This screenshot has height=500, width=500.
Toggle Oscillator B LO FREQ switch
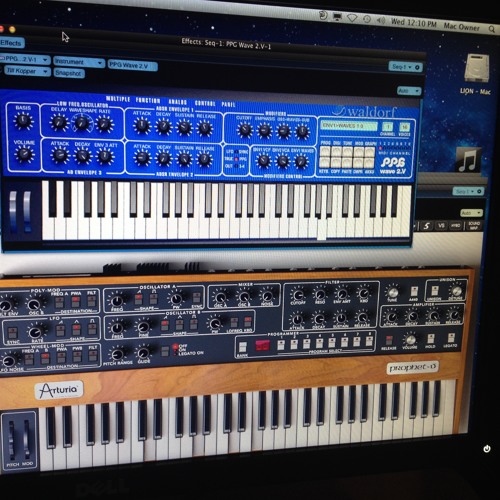click(234, 322)
